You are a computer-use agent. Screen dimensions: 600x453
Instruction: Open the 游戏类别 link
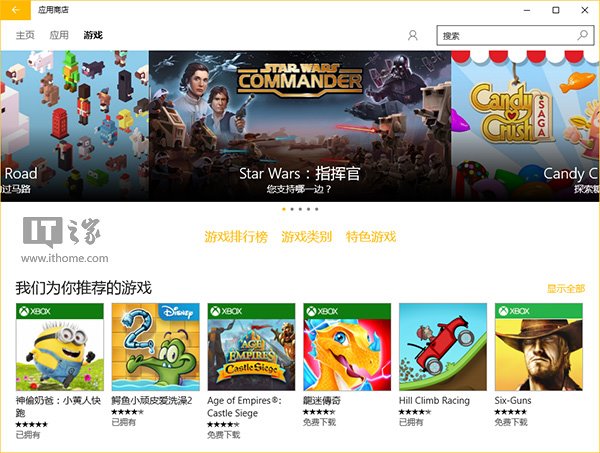(307, 237)
